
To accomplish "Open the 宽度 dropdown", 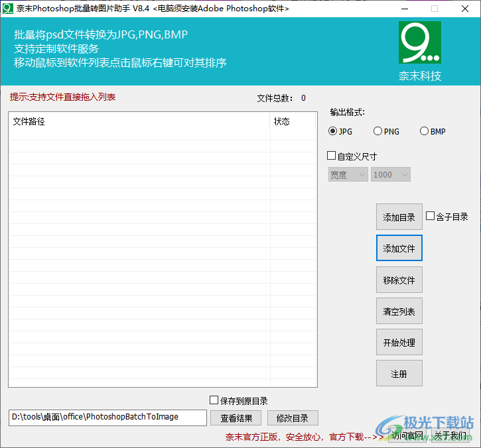I will (x=348, y=174).
